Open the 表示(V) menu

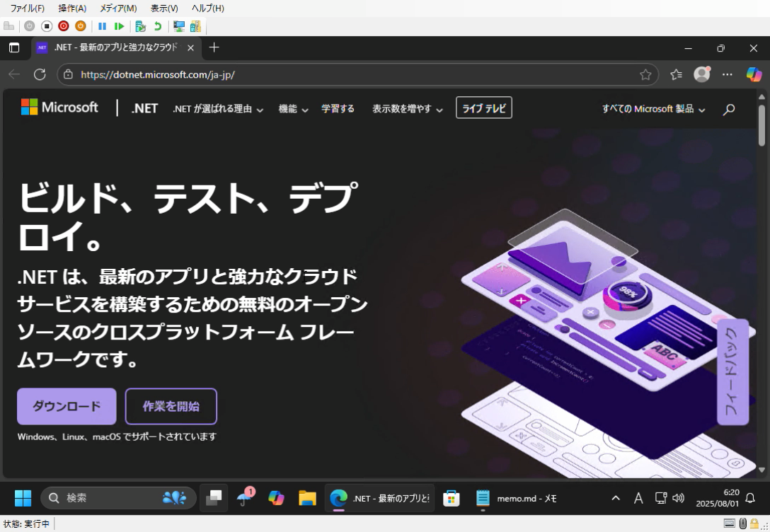[x=164, y=8]
